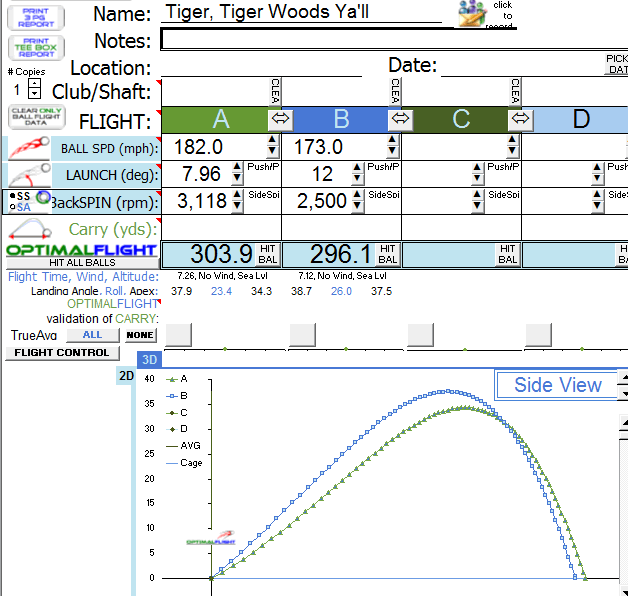
Task: Click the Notes input field
Action: point(395,39)
